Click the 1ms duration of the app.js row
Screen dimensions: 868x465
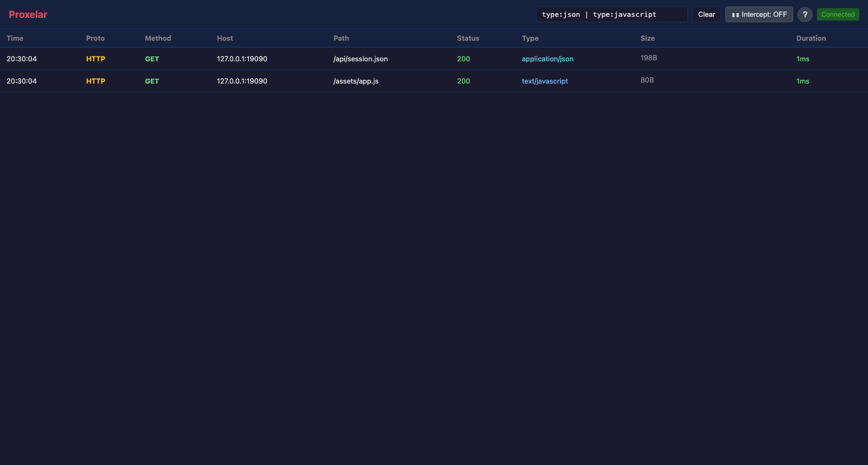click(803, 81)
